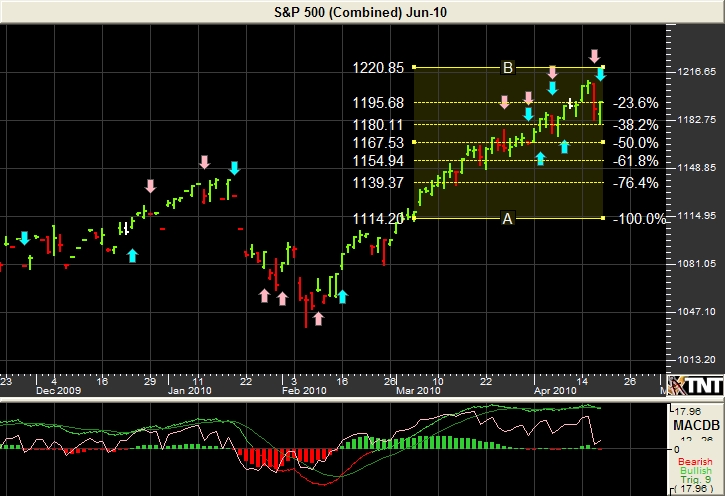Viewport: 725px width, 496px height.
Task: Click the 0 level on the MACD axis
Action: (x=677, y=449)
